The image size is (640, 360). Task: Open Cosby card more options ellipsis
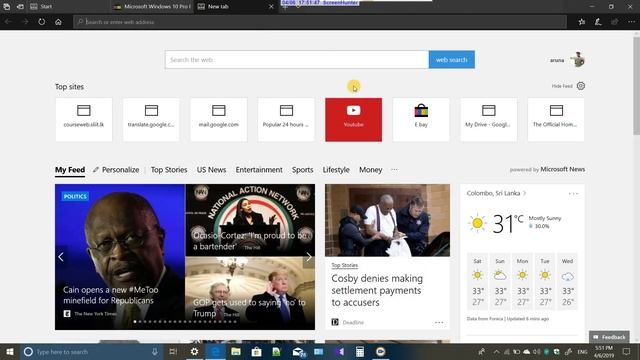coord(439,322)
